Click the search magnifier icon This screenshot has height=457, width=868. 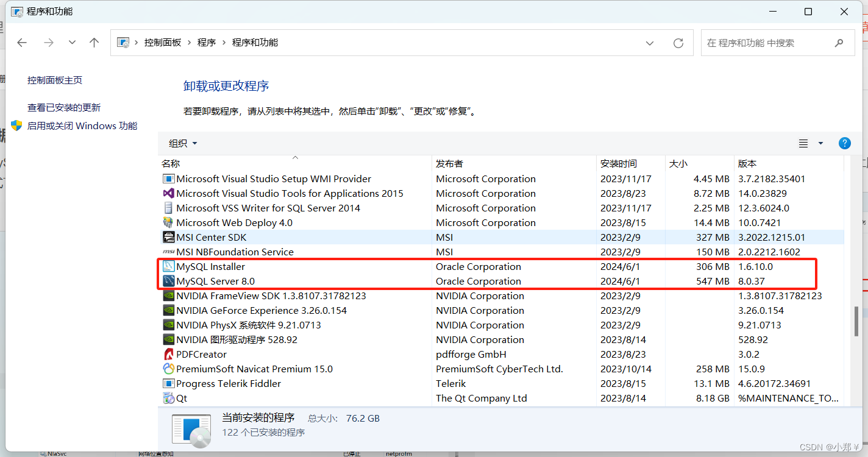coord(839,43)
